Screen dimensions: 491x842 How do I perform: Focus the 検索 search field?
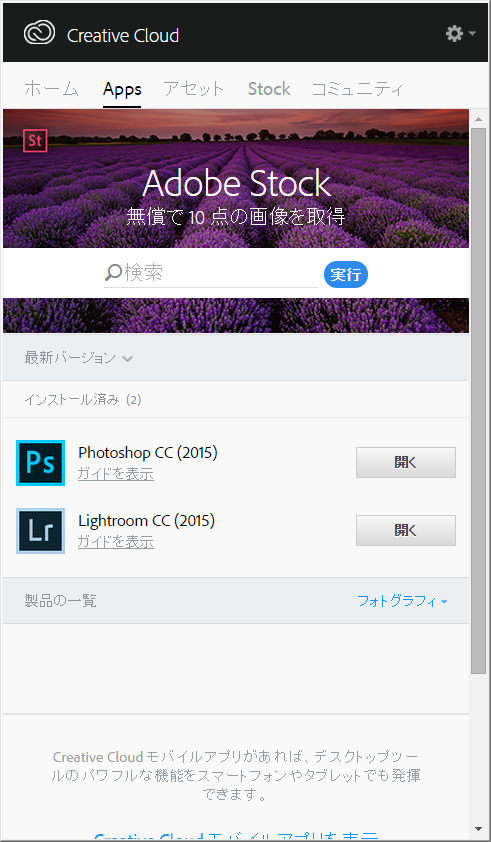click(x=211, y=273)
